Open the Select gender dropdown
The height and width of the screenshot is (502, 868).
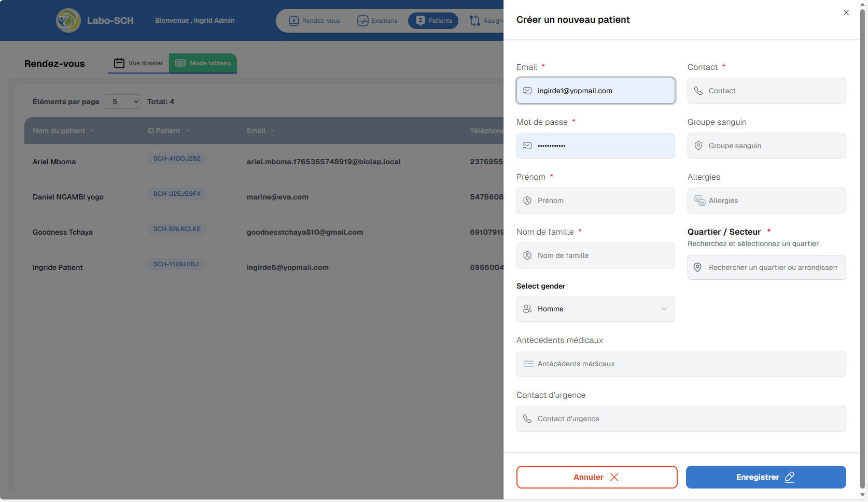point(595,309)
